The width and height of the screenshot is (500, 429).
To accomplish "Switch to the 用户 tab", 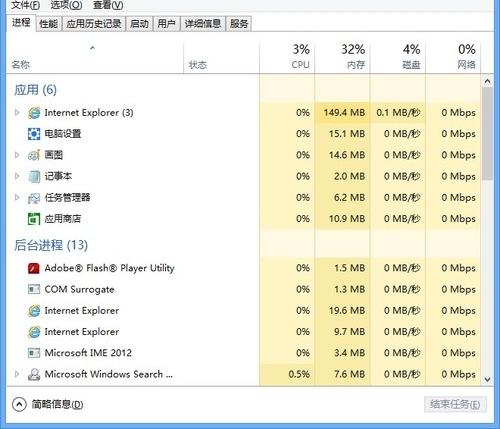I will pyautogui.click(x=166, y=24).
